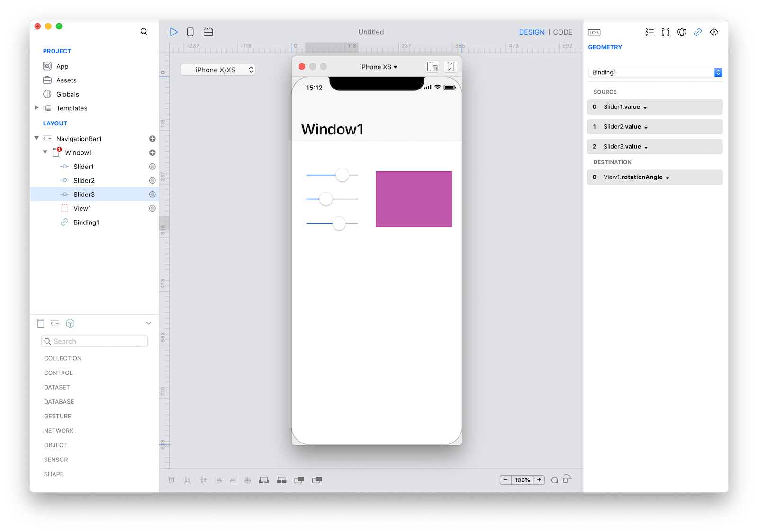Open the View1.rotationAngle destination dropdown
This screenshot has height=532, width=758.
(x=655, y=177)
